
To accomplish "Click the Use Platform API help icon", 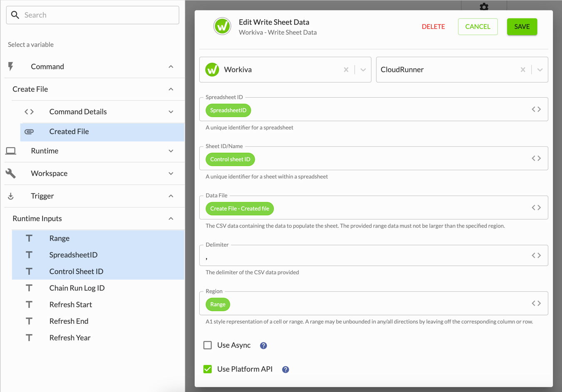I will 286,370.
